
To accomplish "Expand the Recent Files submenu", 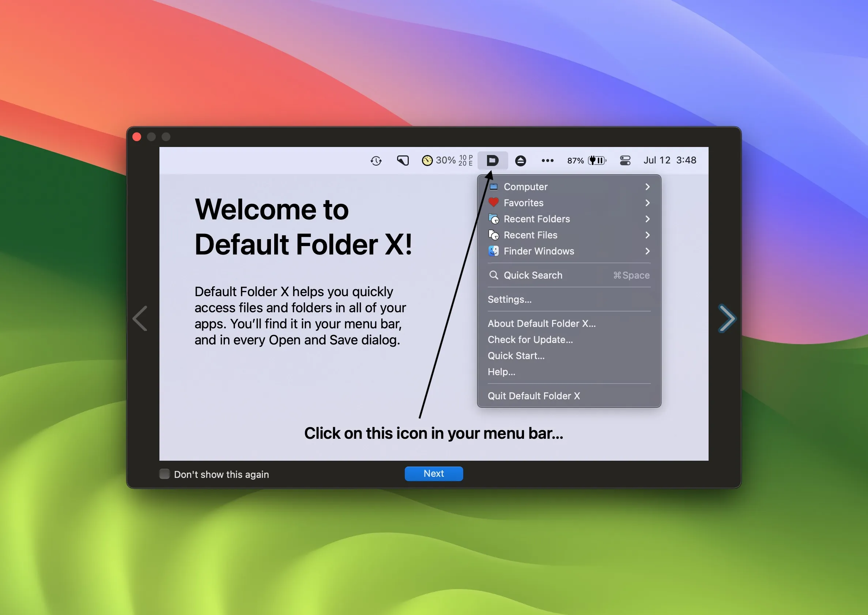I will click(648, 235).
